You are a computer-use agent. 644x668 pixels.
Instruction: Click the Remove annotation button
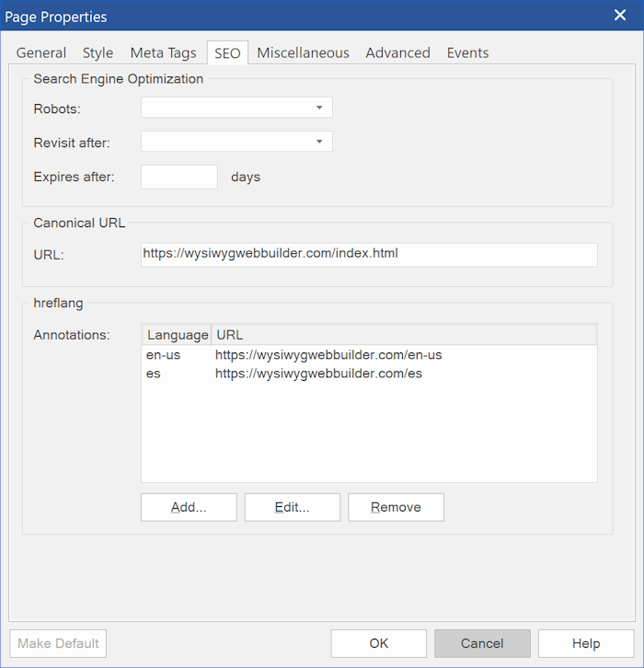(396, 507)
